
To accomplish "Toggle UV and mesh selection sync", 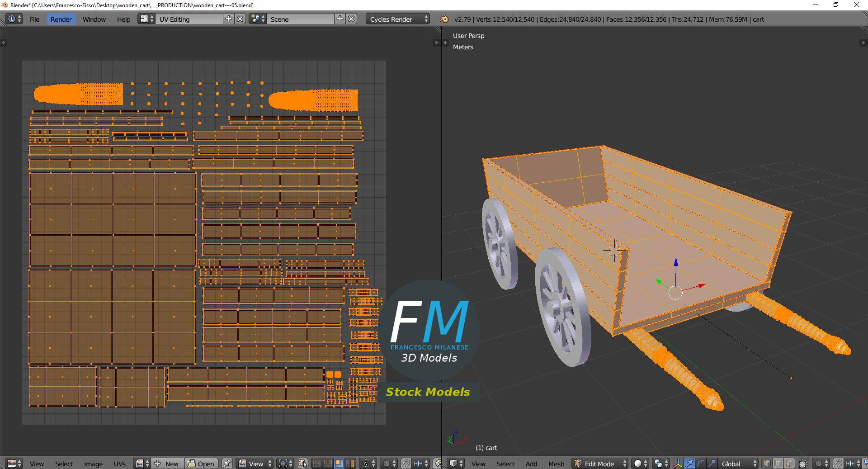I will [x=302, y=464].
